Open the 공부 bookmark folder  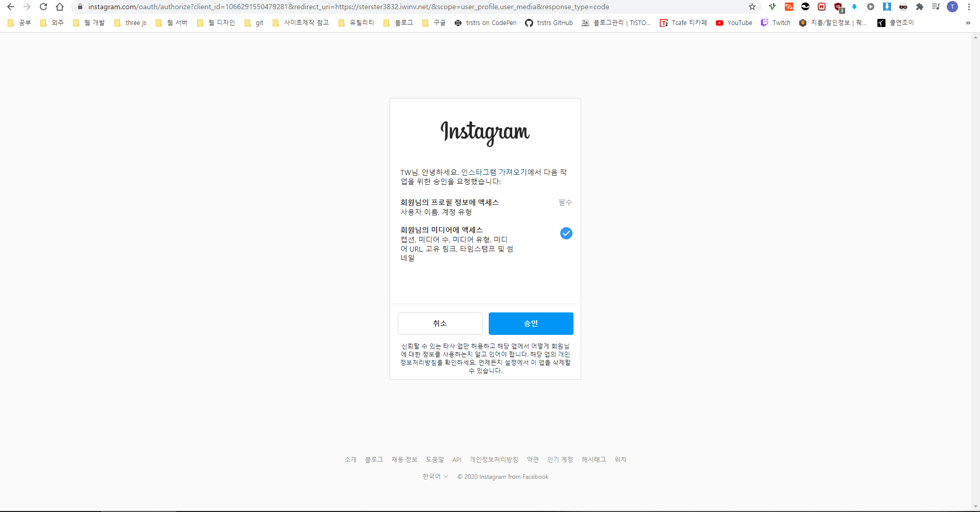click(x=19, y=22)
